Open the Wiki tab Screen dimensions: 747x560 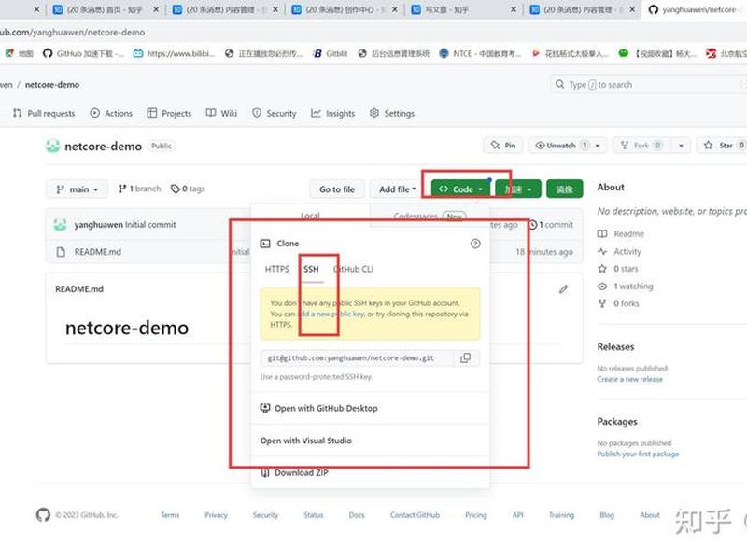coord(221,113)
